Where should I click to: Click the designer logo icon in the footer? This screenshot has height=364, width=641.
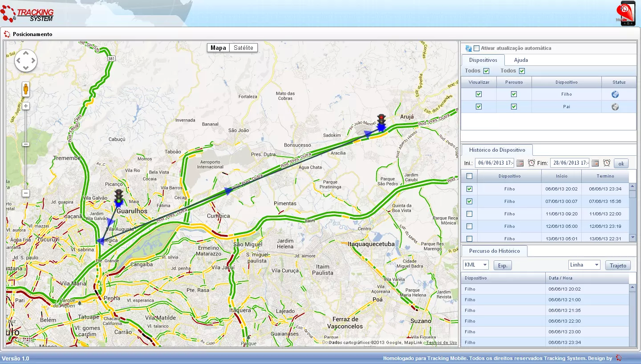(619, 358)
